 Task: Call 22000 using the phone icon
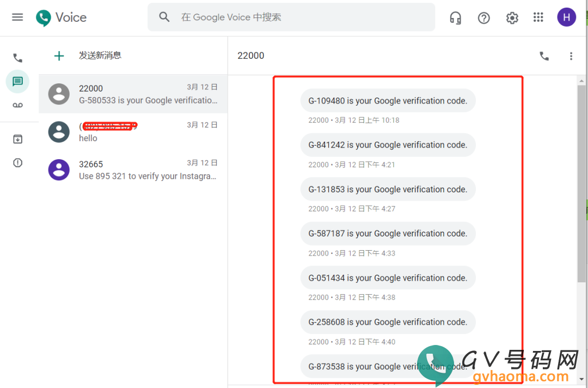[544, 56]
